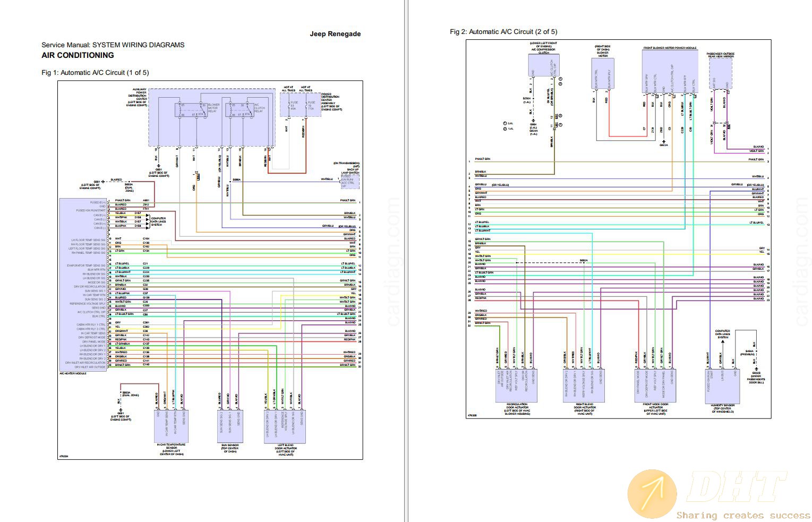Click 'RIGHT BLEND DOOR ACTUATOR' component label
The width and height of the screenshot is (812, 522).
584,409
